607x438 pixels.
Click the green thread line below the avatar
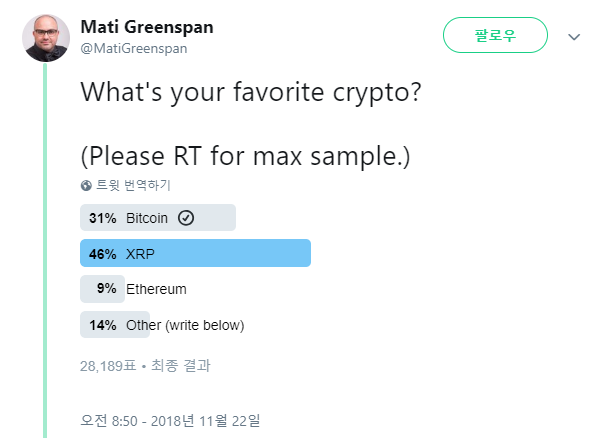point(45,251)
